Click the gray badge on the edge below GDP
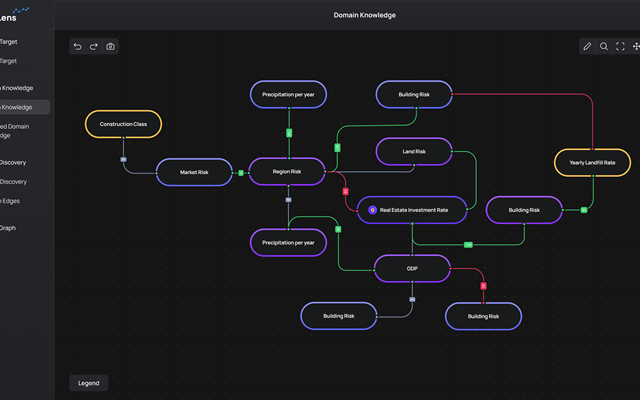Viewport: 640px width, 400px height. [x=412, y=300]
